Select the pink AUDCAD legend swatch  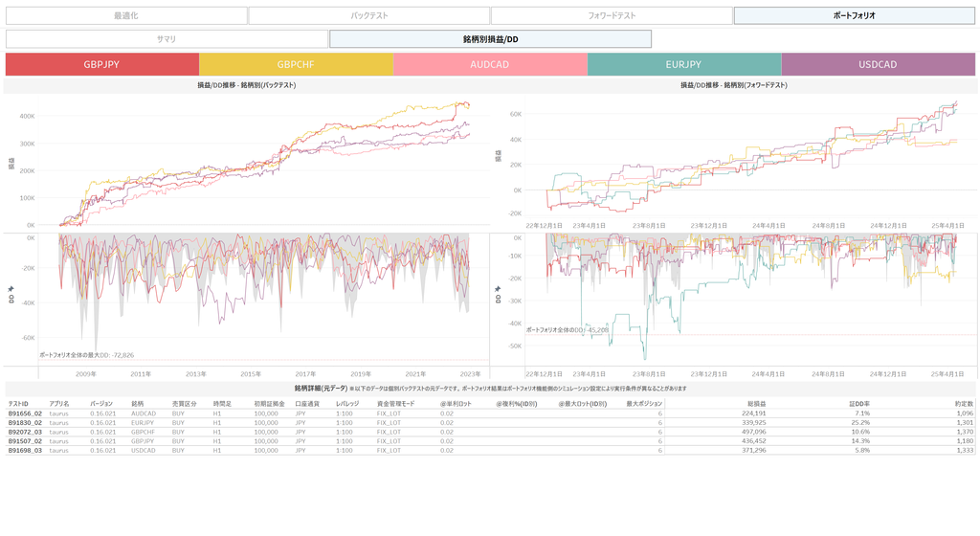coord(490,64)
